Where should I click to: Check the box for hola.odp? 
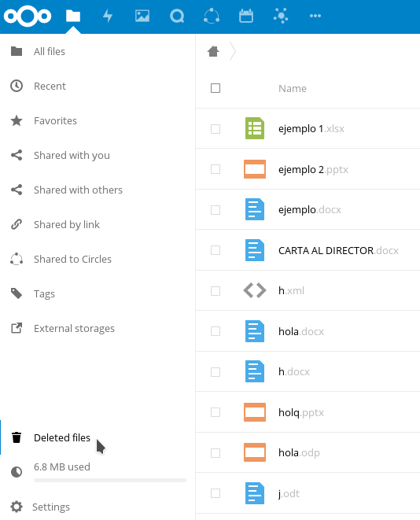point(216,452)
